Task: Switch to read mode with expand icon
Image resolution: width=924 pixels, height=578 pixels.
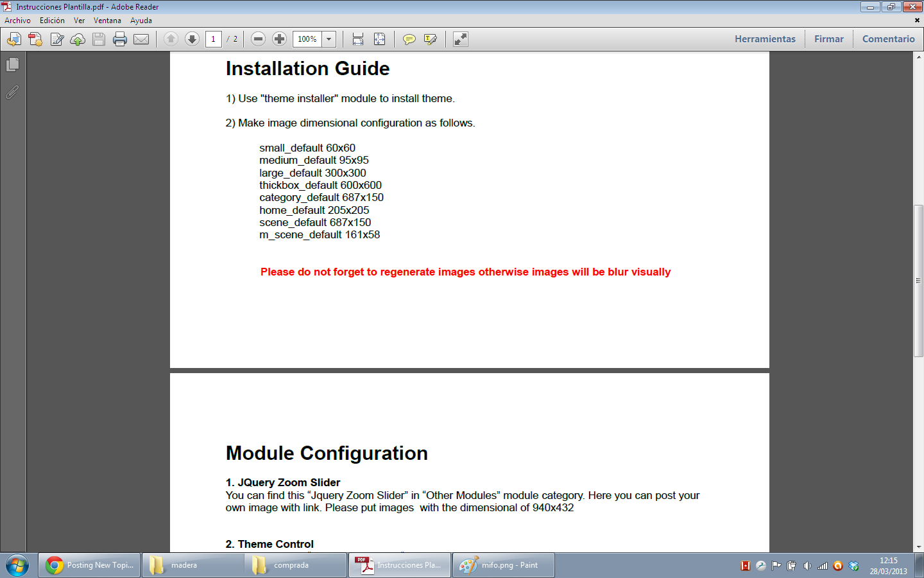Action: tap(460, 39)
